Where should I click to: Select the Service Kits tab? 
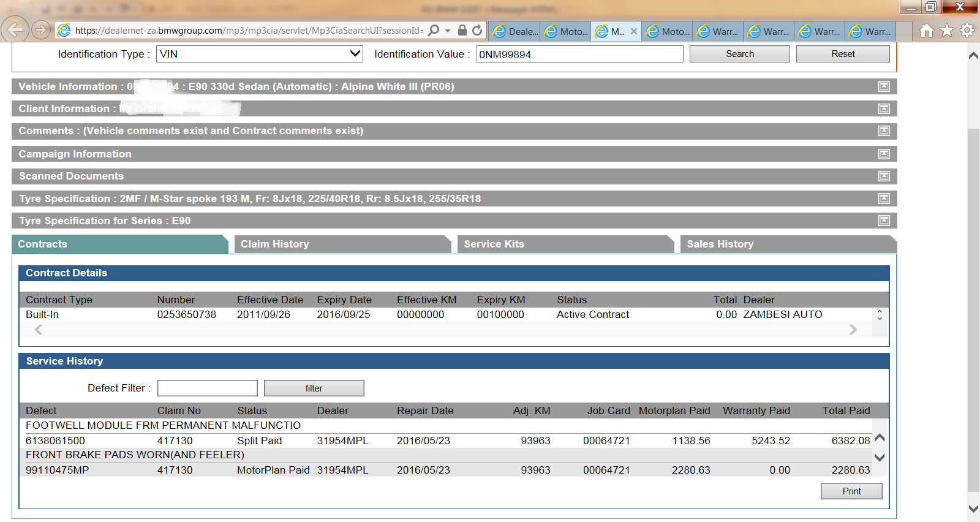click(x=565, y=244)
